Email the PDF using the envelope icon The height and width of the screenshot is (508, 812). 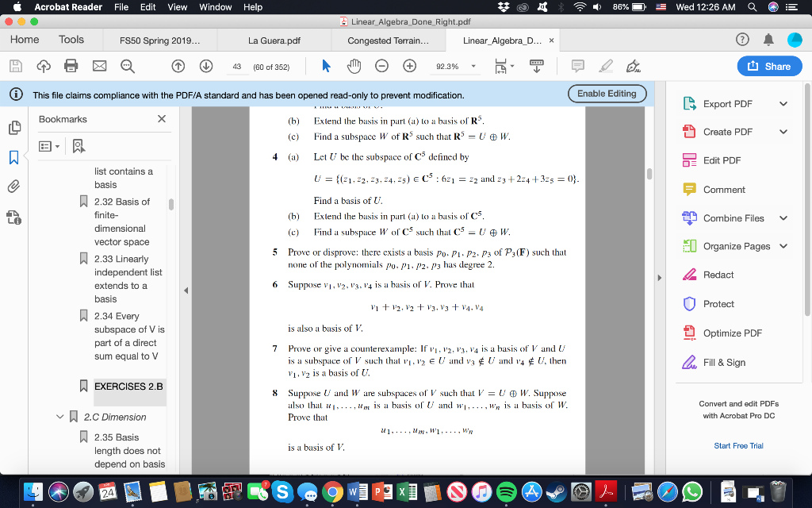[99, 67]
